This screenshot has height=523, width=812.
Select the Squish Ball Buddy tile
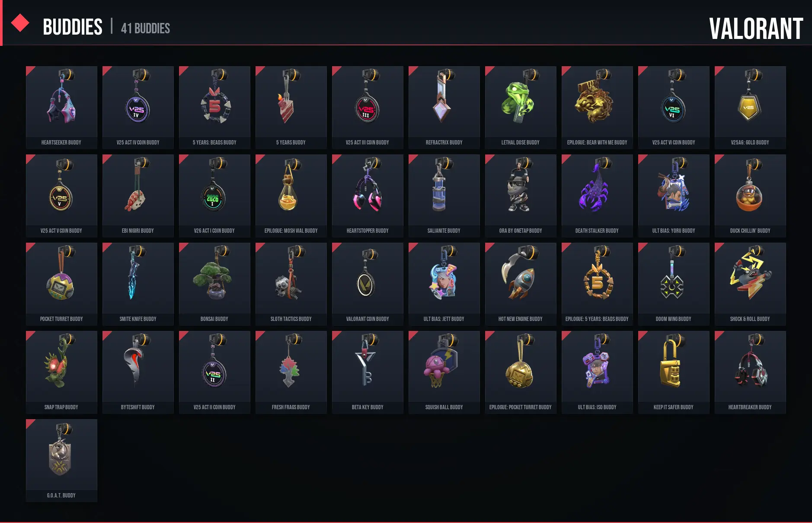click(444, 372)
